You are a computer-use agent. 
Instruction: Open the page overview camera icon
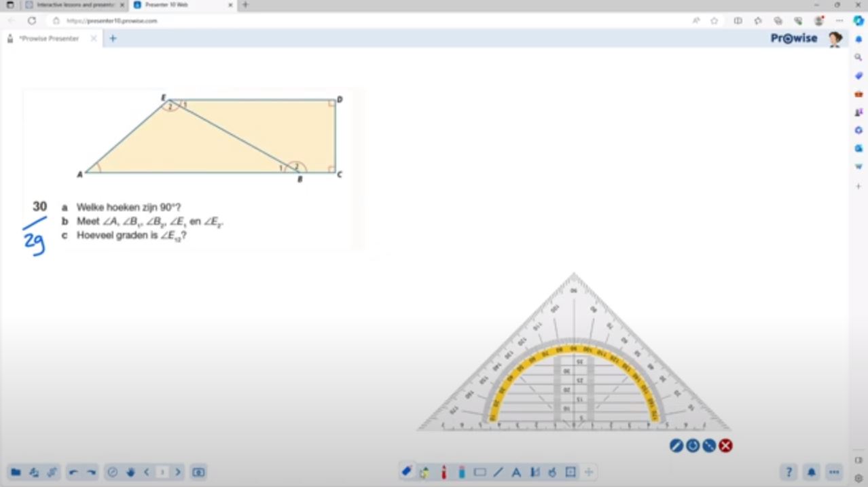198,472
